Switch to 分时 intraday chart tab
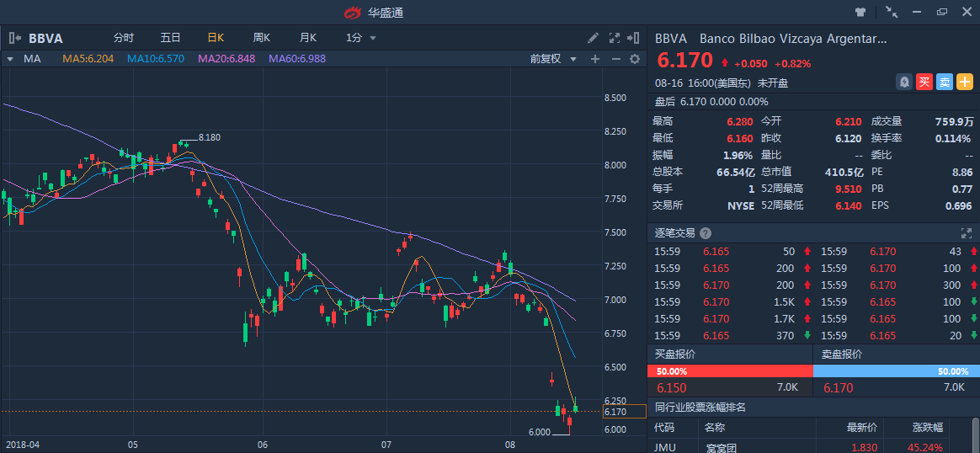This screenshot has height=453, width=980. tap(123, 38)
